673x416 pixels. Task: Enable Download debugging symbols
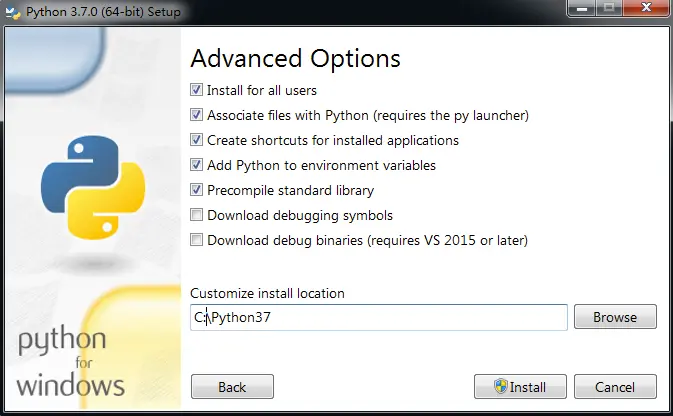click(197, 215)
